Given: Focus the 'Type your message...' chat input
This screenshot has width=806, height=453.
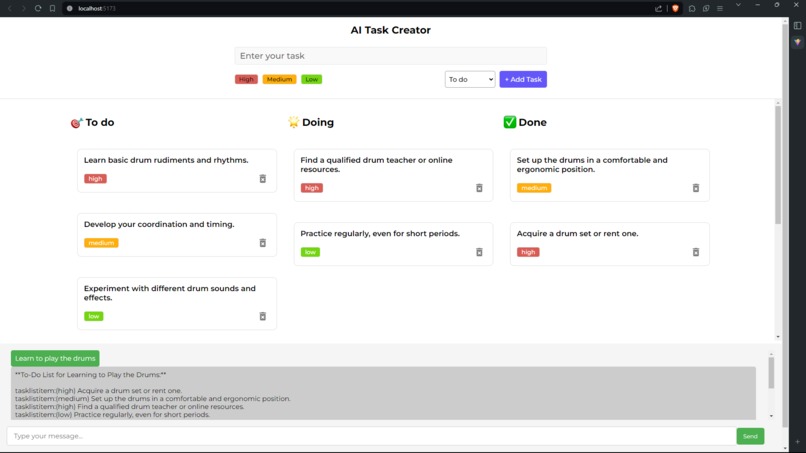Looking at the screenshot, I should [371, 436].
